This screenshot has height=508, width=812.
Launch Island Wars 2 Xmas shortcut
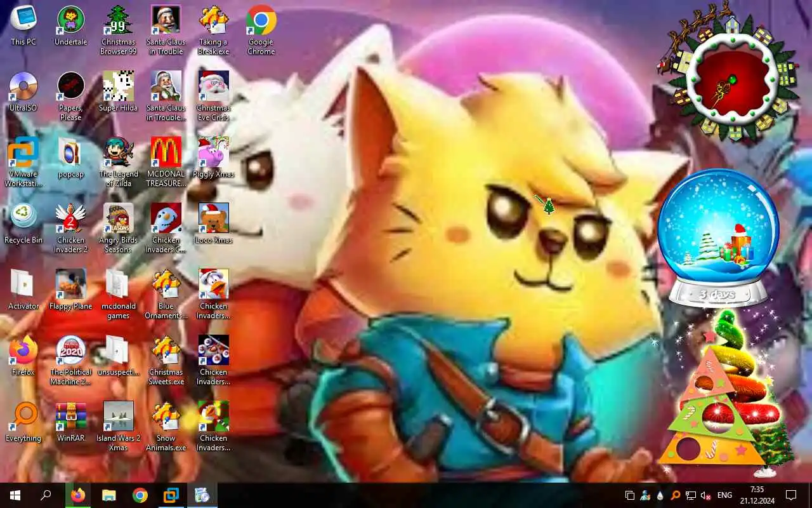[119, 427]
